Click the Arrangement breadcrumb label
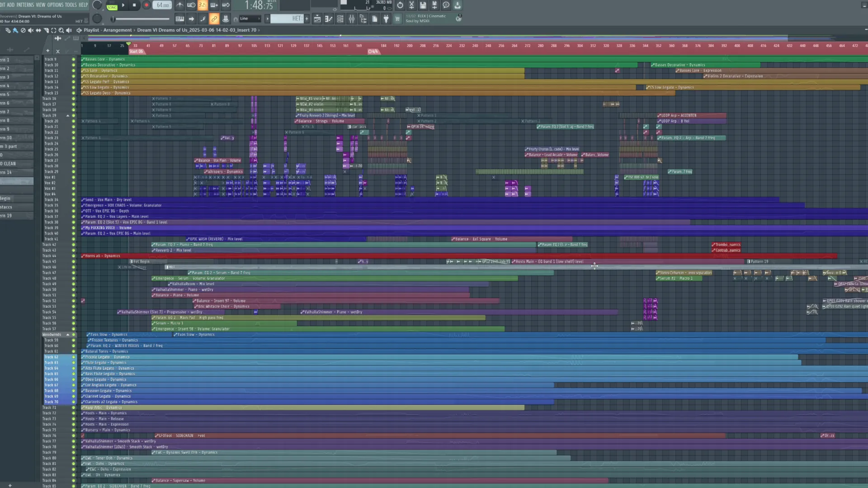Viewport: 868px width, 488px height. 118,30
